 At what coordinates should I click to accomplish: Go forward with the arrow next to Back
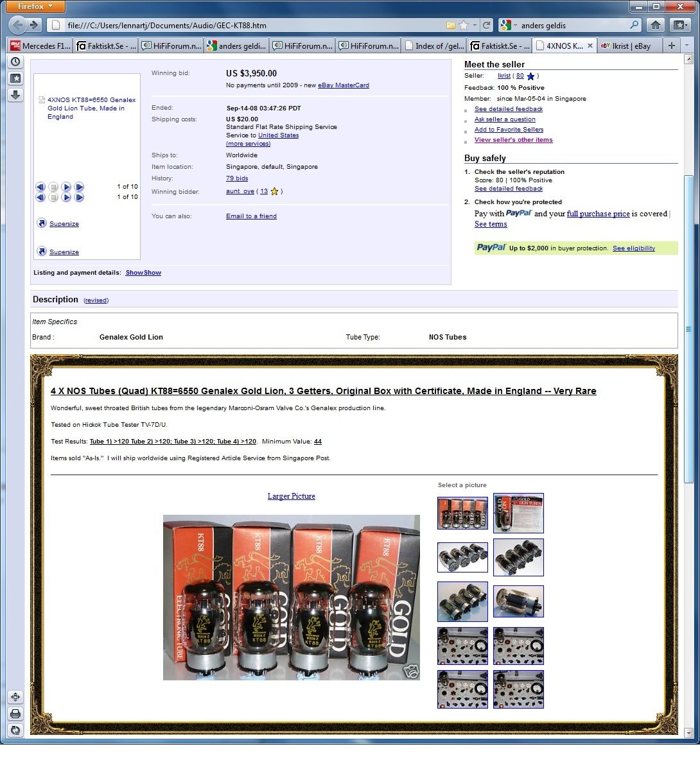click(x=34, y=25)
